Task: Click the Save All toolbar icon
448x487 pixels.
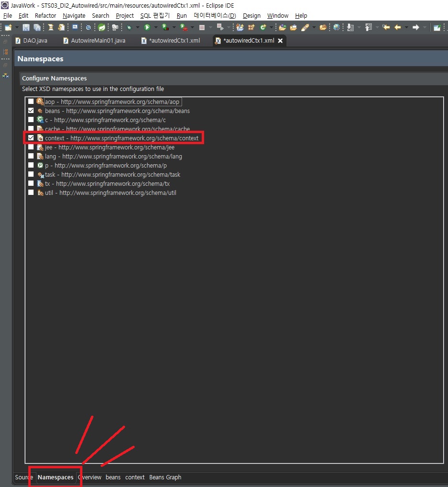Action: pyautogui.click(x=37, y=27)
